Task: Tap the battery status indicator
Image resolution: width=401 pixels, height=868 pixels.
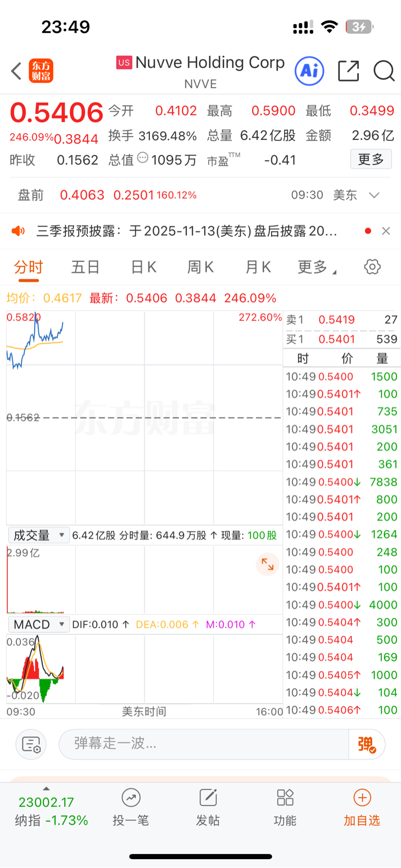Action: point(360,27)
